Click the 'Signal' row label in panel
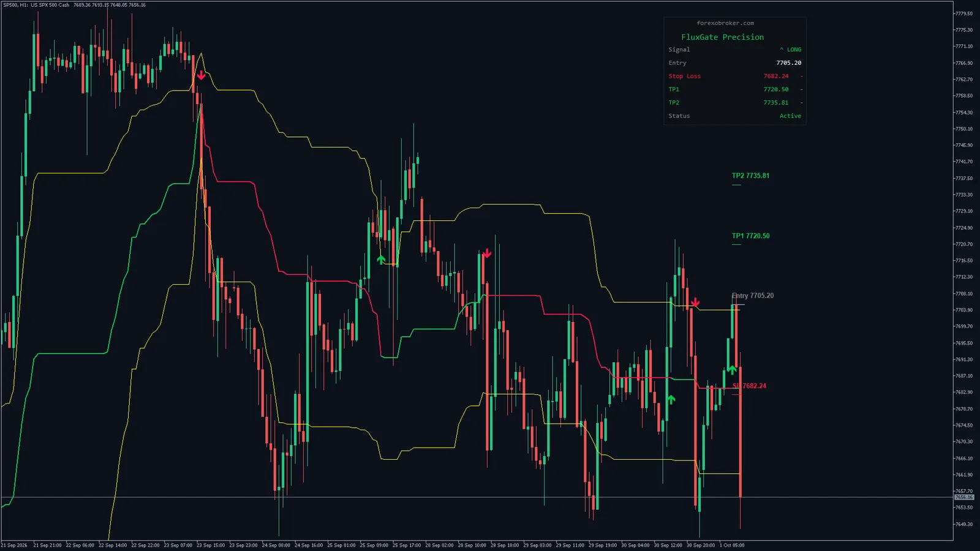The width and height of the screenshot is (980, 551). pyautogui.click(x=679, y=50)
